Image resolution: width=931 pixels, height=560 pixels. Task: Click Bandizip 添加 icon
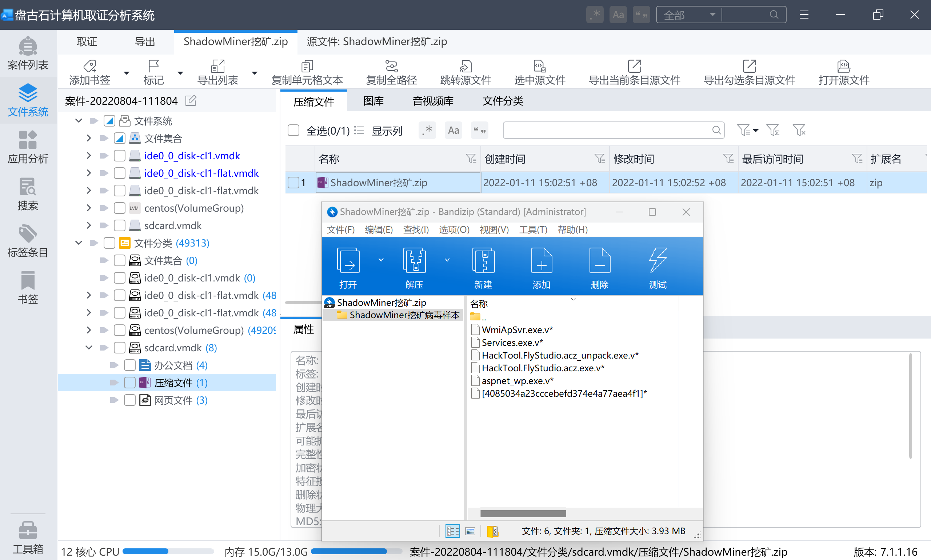tap(542, 260)
